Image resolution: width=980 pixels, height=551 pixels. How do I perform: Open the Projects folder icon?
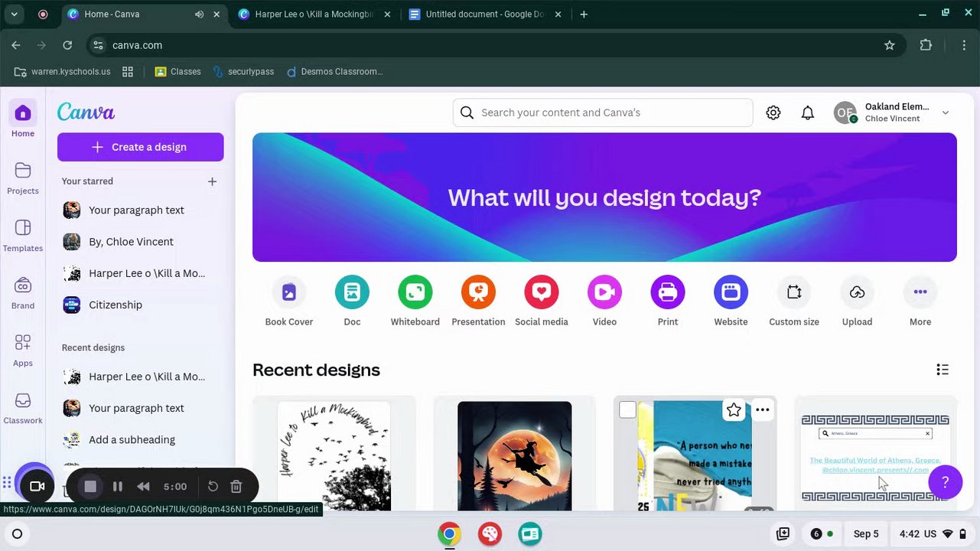click(22, 170)
